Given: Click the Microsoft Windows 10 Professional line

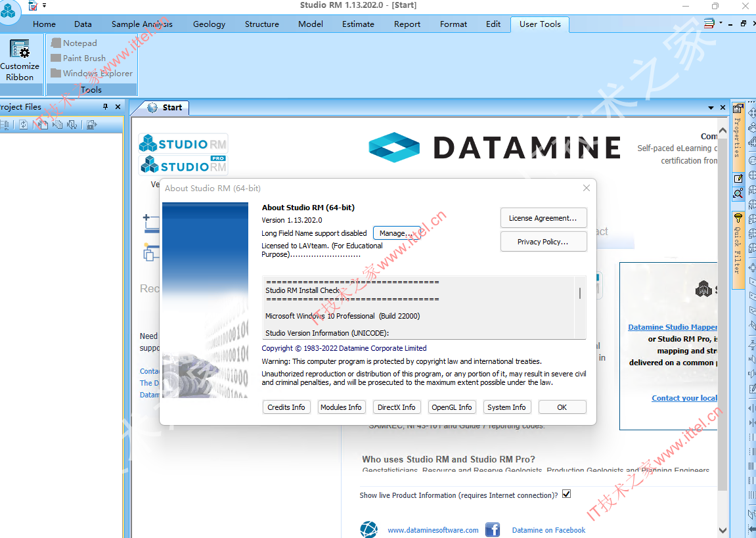Looking at the screenshot, I should pyautogui.click(x=342, y=316).
